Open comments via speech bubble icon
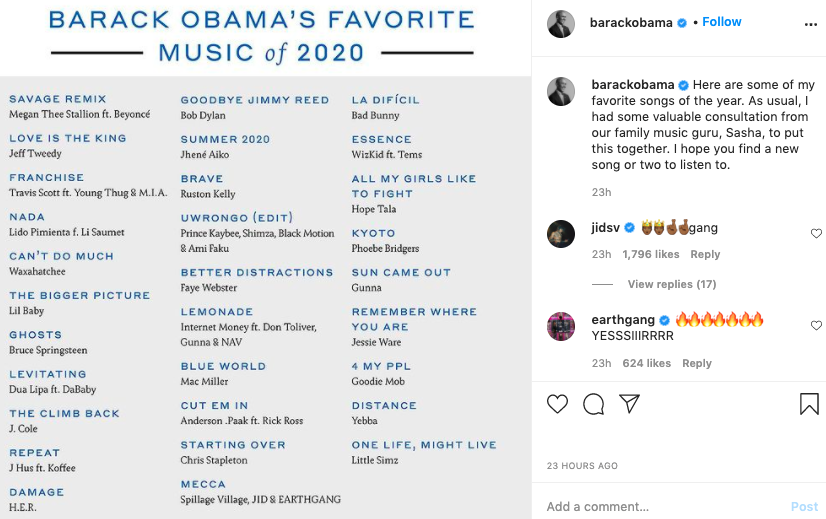Viewport: 826px width, 519px height. point(594,404)
